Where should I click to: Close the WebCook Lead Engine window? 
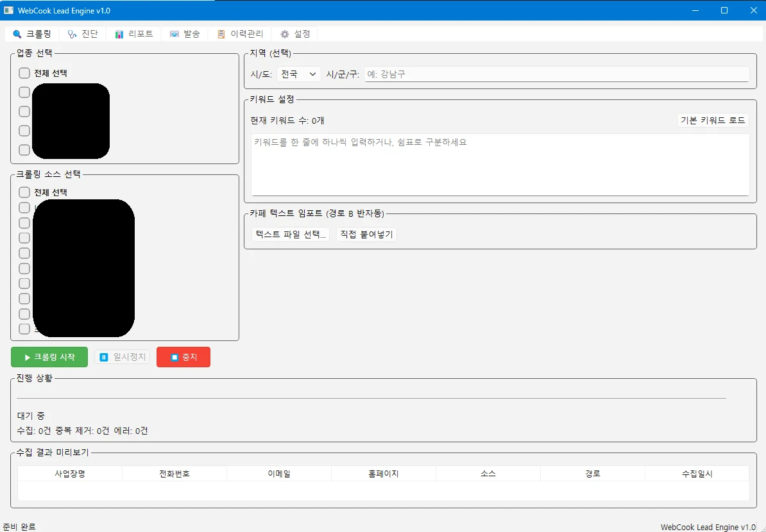pyautogui.click(x=753, y=10)
